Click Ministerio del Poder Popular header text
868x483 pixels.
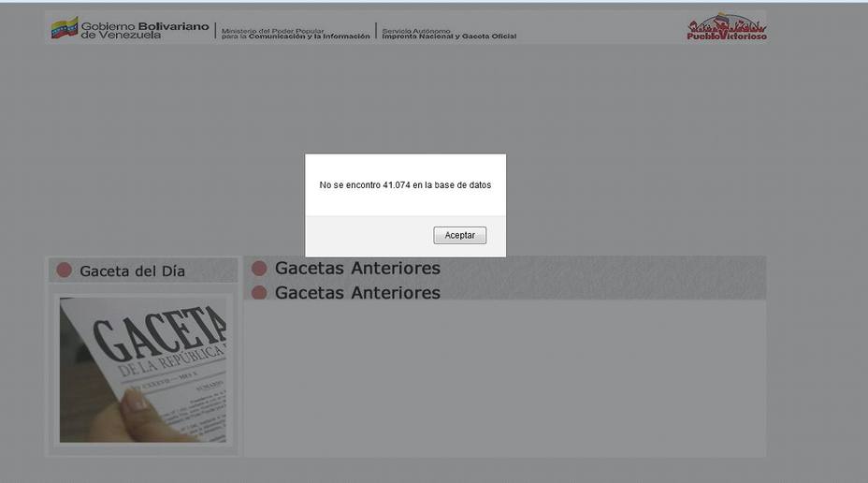click(x=295, y=33)
